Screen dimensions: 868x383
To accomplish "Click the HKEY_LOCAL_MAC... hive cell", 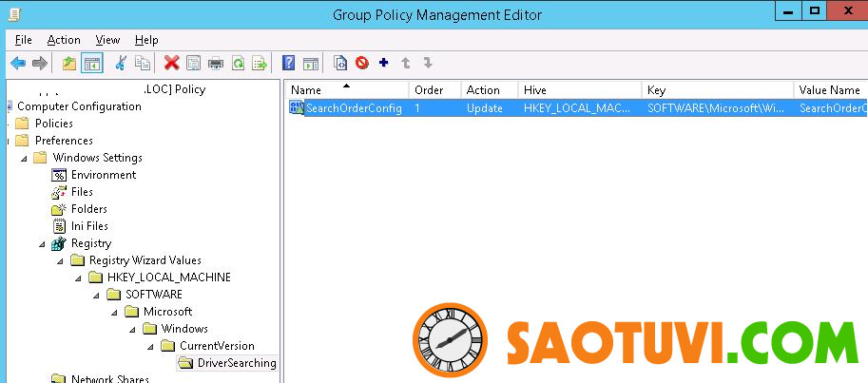I will [x=576, y=108].
